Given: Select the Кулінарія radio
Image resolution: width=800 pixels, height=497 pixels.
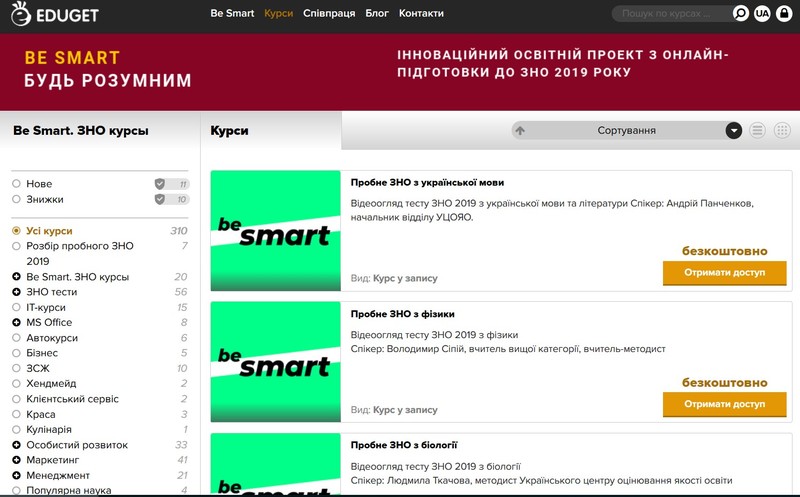Looking at the screenshot, I should pos(16,430).
